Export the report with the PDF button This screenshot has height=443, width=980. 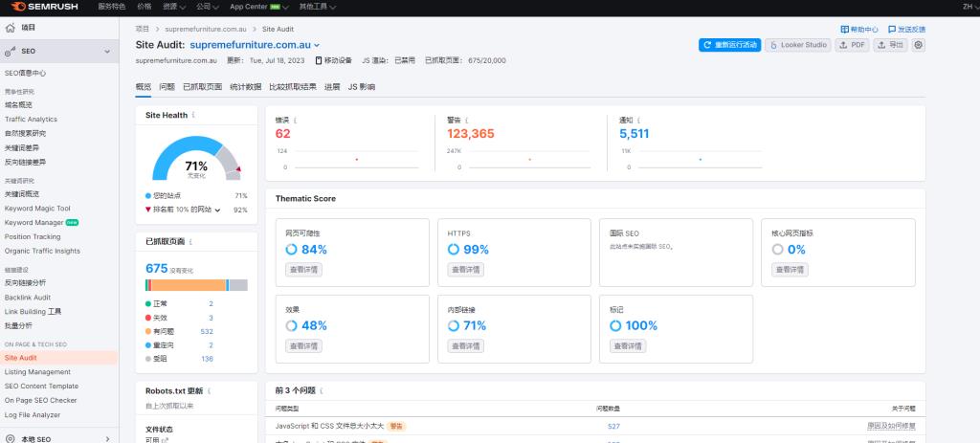coord(852,45)
